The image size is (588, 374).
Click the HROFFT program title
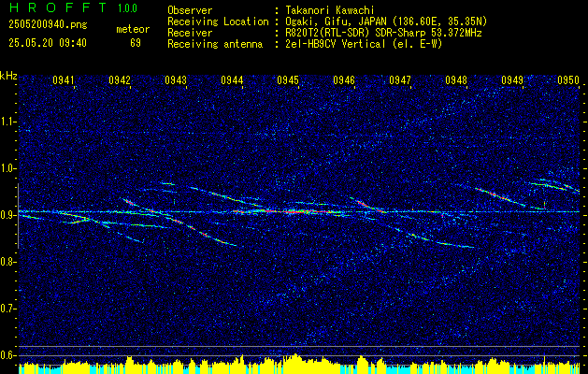pos(58,7)
